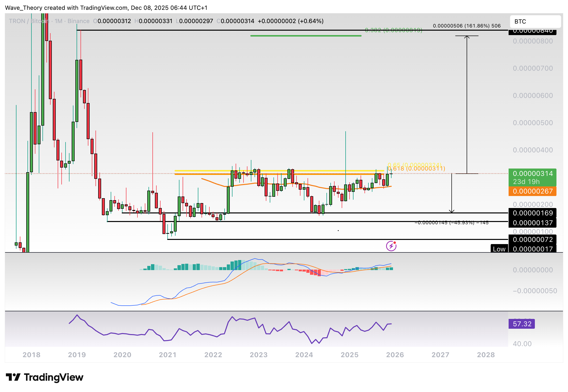
Task: Click the Low price label 0.00000017
Action: tap(533, 249)
